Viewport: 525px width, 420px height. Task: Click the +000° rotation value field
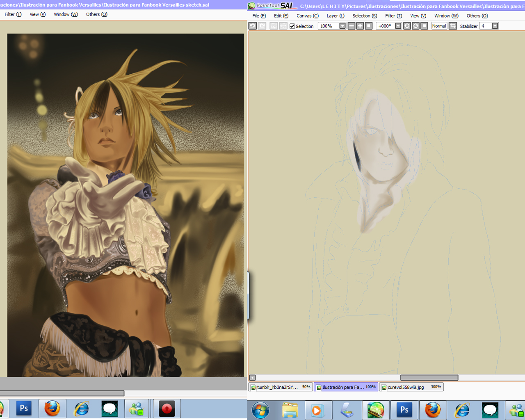pos(386,26)
